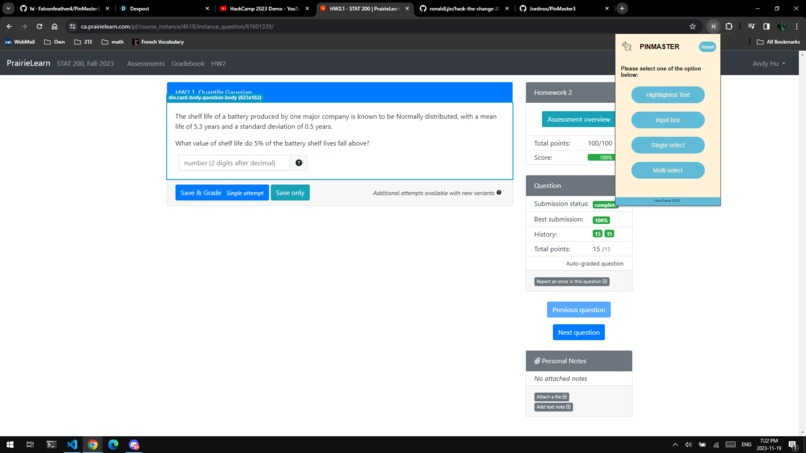Open Microsoft Edge from taskbar
806x453 pixels.
[113, 445]
